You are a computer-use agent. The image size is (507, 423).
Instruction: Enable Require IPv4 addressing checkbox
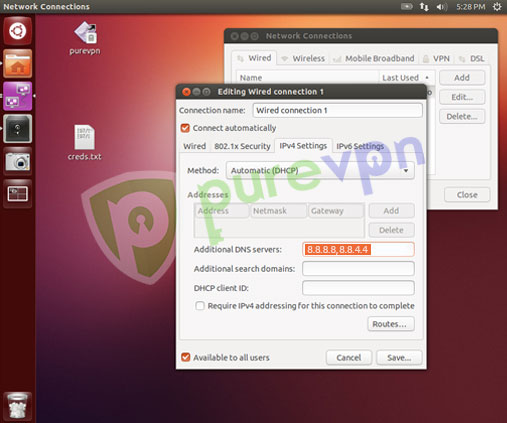tap(200, 306)
